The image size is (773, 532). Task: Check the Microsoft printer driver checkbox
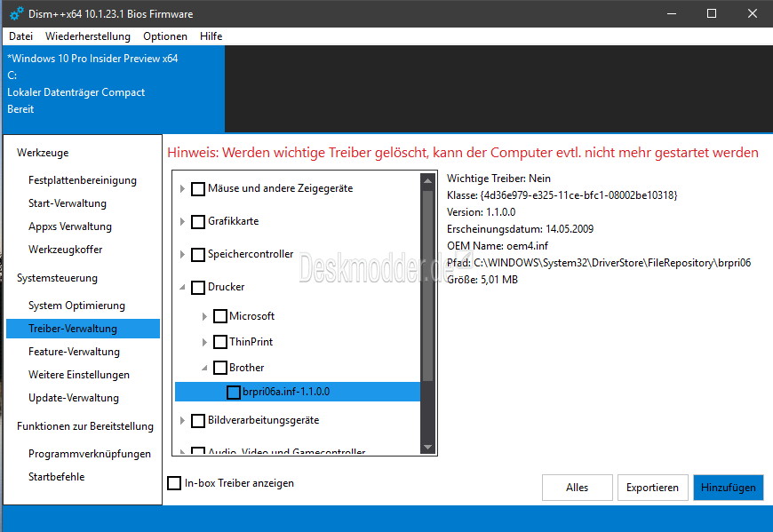click(219, 316)
